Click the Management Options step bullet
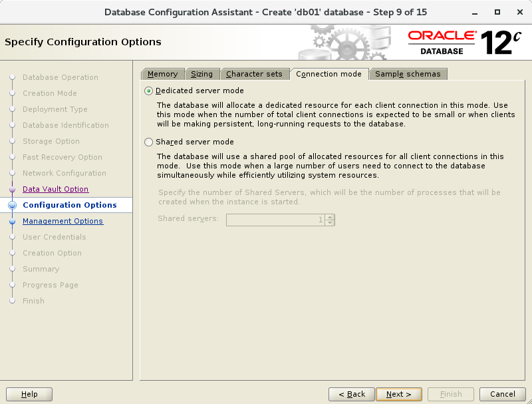The width and height of the screenshot is (532, 404). coord(12,222)
